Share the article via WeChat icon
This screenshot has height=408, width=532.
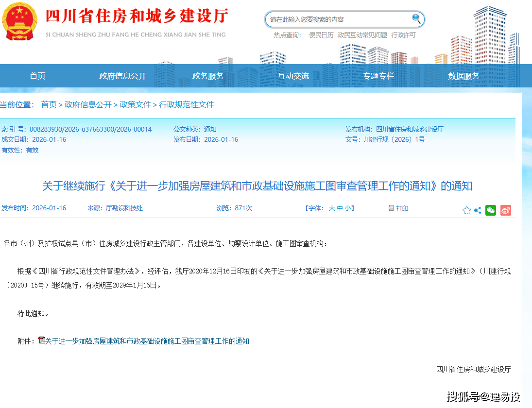[491, 210]
